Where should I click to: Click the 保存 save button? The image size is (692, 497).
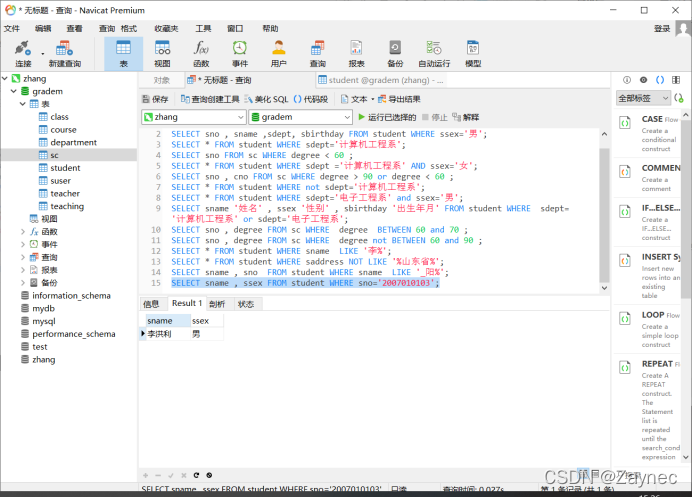click(155, 99)
